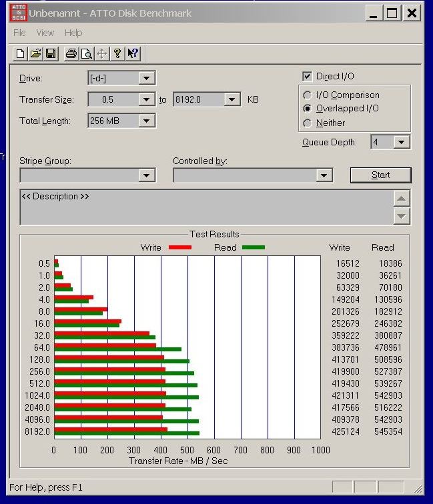Open Print Preview from the toolbar
Viewport: 433px width, 504px height.
click(x=87, y=53)
